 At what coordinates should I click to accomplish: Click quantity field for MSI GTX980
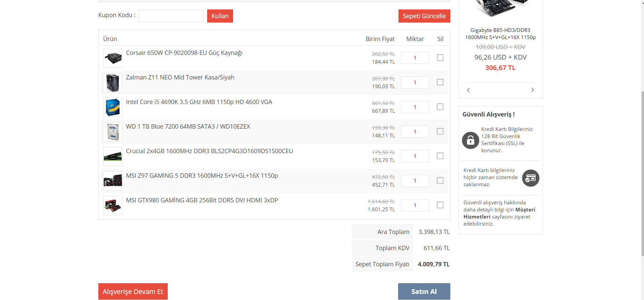point(415,205)
